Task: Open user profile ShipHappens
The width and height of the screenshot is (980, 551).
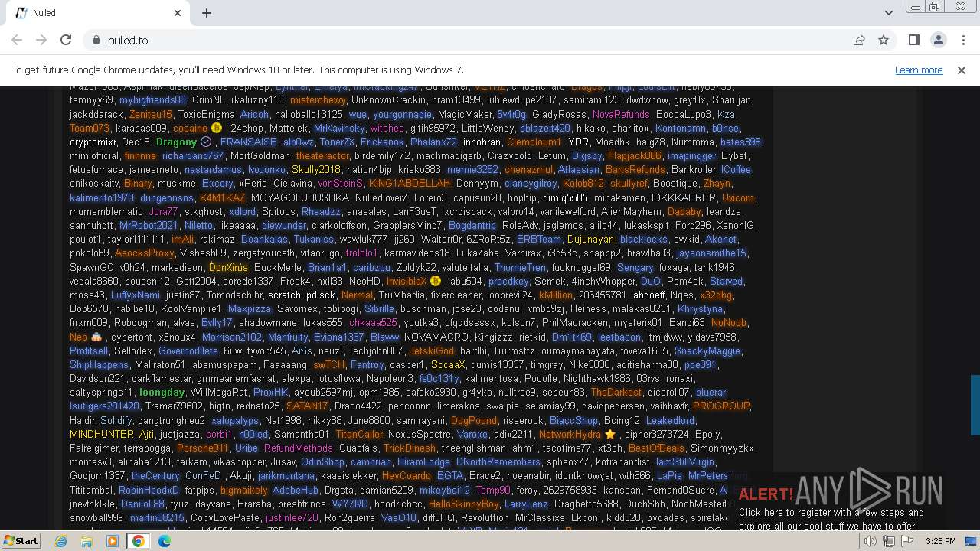Action: (x=99, y=365)
